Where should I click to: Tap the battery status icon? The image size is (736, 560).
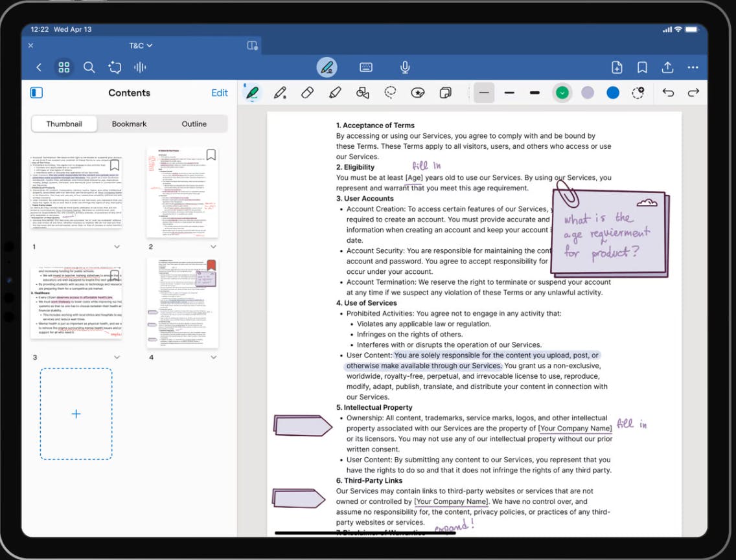[692, 29]
